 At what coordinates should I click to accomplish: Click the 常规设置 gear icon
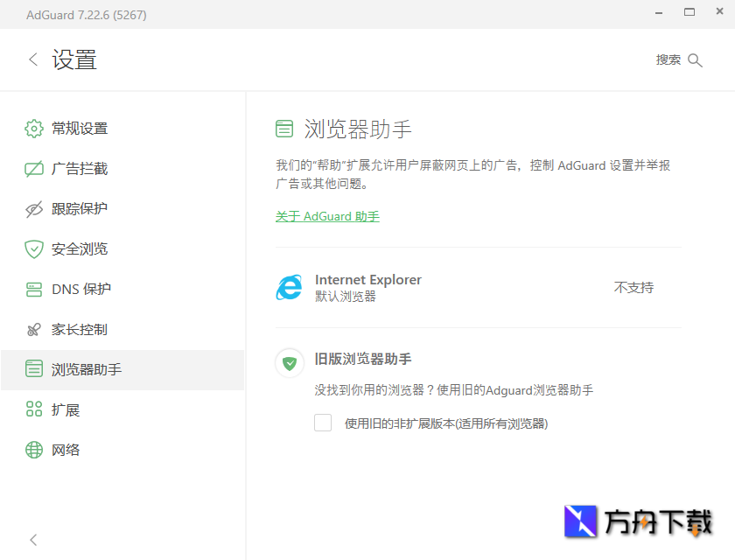(32, 128)
